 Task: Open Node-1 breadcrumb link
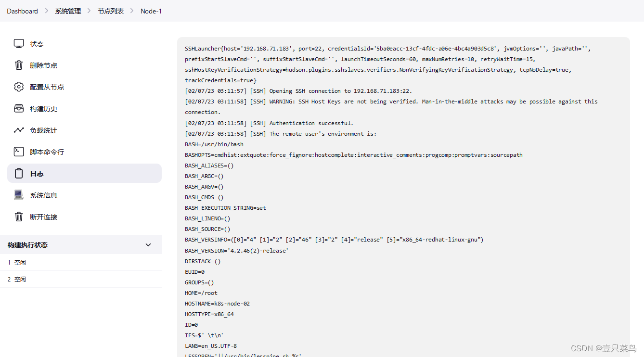151,11
